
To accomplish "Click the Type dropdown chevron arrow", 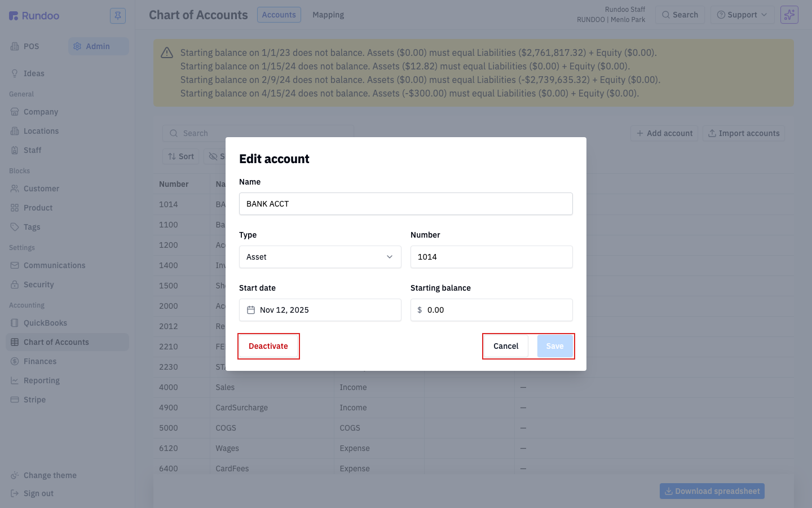I will click(390, 257).
